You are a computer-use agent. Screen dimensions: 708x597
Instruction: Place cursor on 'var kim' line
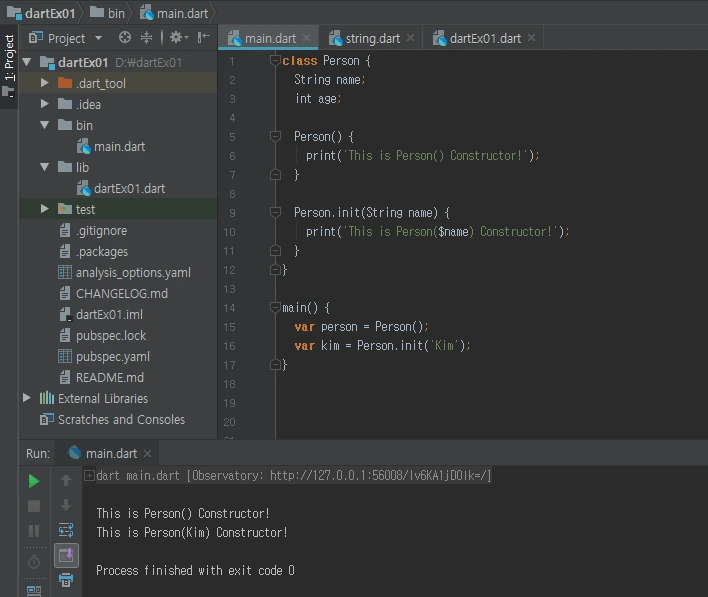tap(382, 346)
